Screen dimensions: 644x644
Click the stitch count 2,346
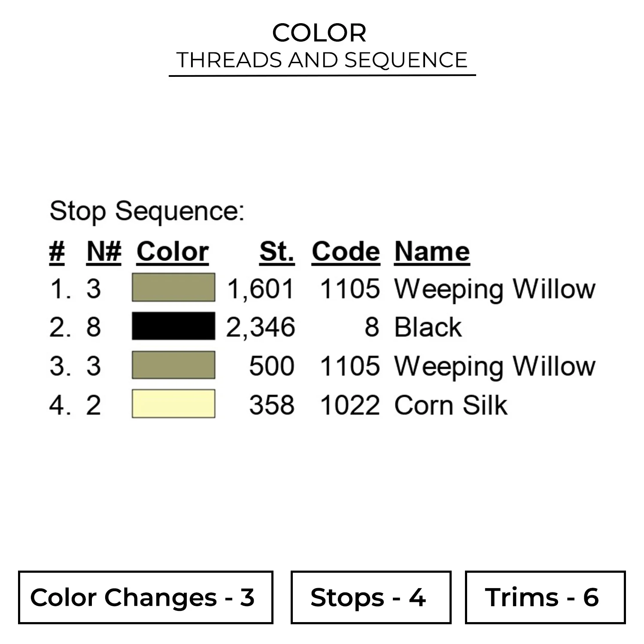(x=261, y=327)
